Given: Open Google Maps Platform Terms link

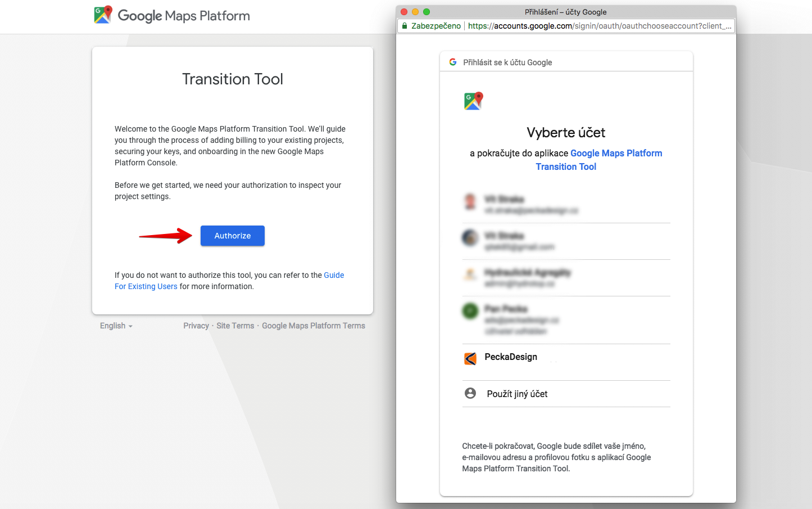Looking at the screenshot, I should [x=313, y=326].
